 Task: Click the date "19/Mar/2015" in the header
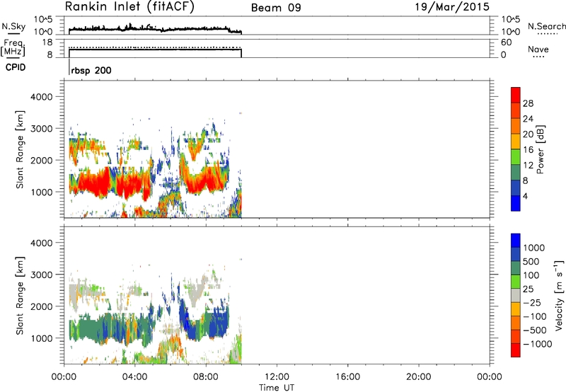tap(452, 7)
